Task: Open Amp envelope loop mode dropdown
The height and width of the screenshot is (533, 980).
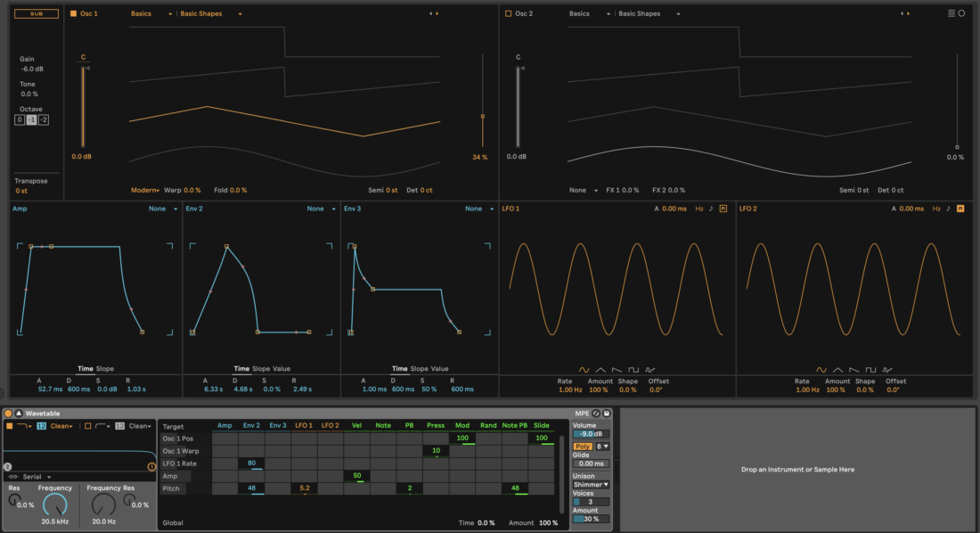Action: 162,209
